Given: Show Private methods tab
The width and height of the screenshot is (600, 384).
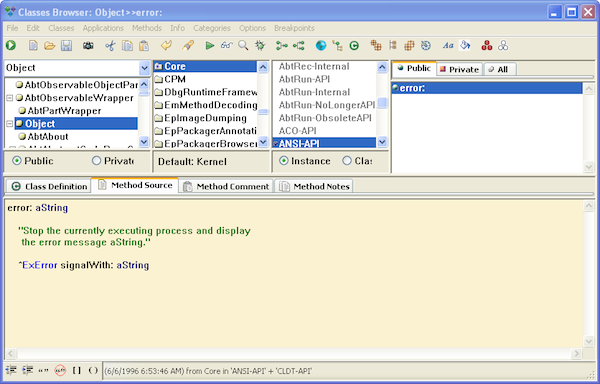Looking at the screenshot, I should tap(459, 69).
